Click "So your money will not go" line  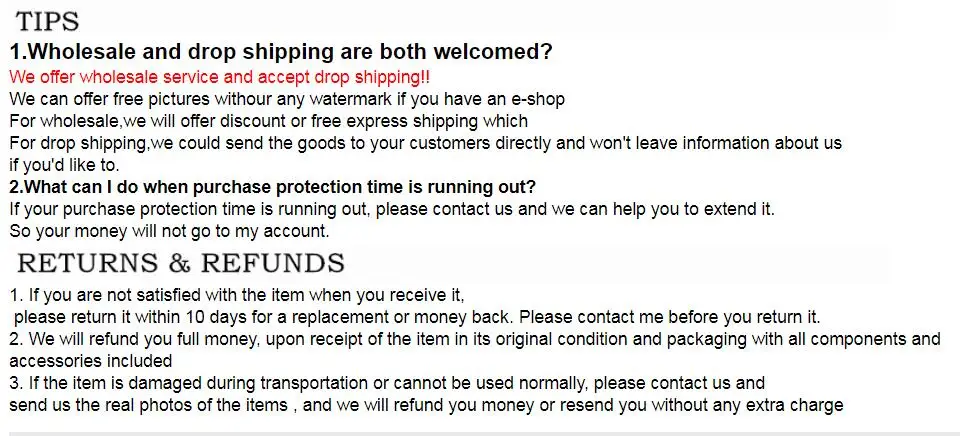pos(170,231)
